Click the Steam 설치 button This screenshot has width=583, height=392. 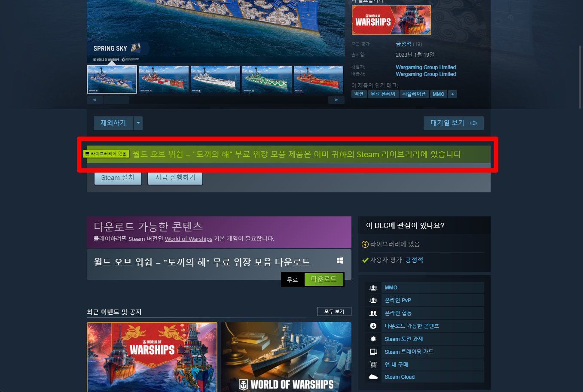coord(118,178)
